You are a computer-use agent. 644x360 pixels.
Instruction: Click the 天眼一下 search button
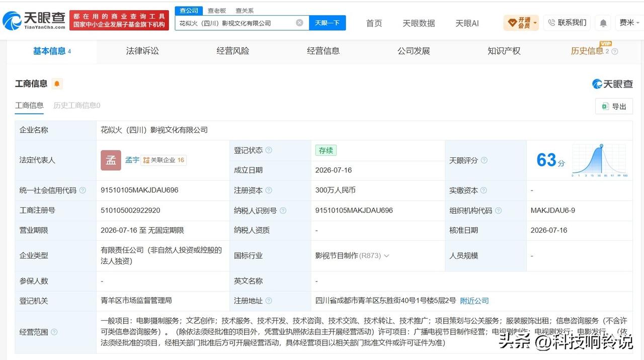[x=327, y=23]
